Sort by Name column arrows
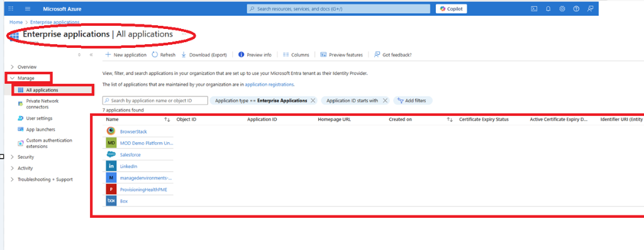Viewport: 644px width, 250px height. tap(167, 120)
